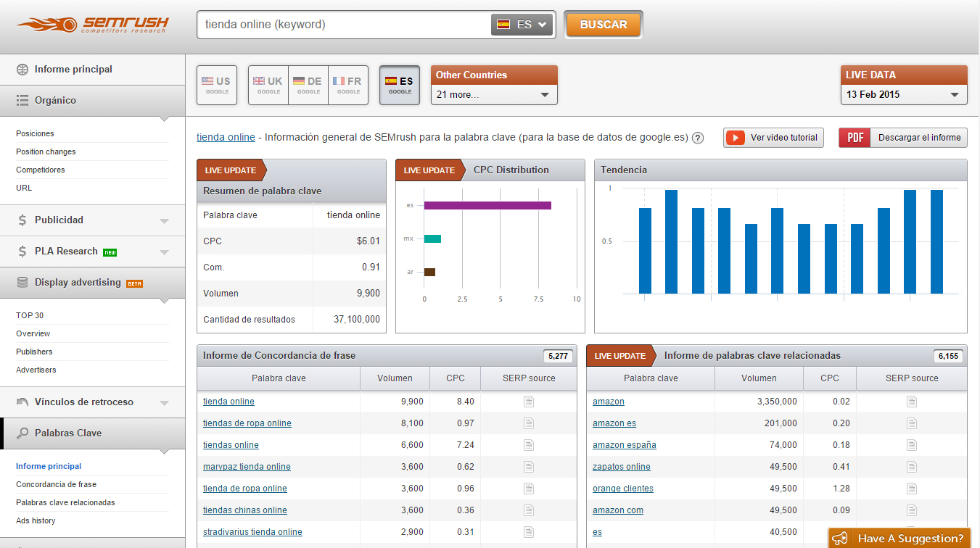The width and height of the screenshot is (980, 548).
Task: Click the red PDF icon
Action: point(855,138)
